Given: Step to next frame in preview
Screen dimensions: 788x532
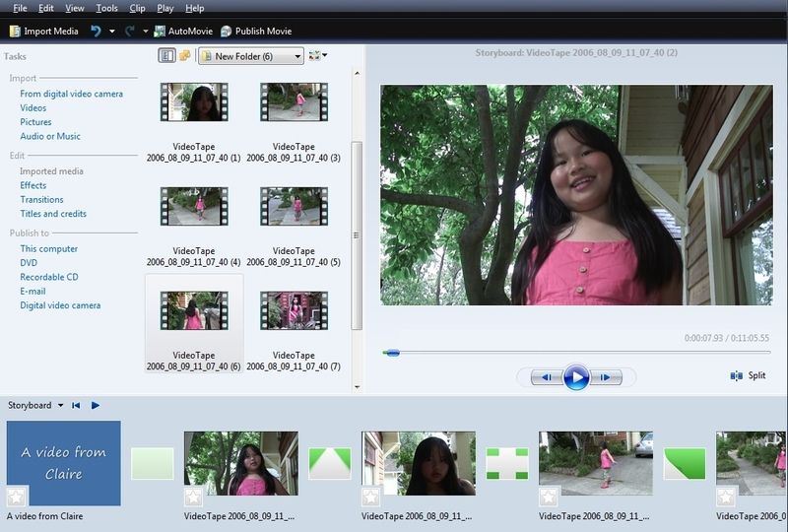Looking at the screenshot, I should 606,376.
